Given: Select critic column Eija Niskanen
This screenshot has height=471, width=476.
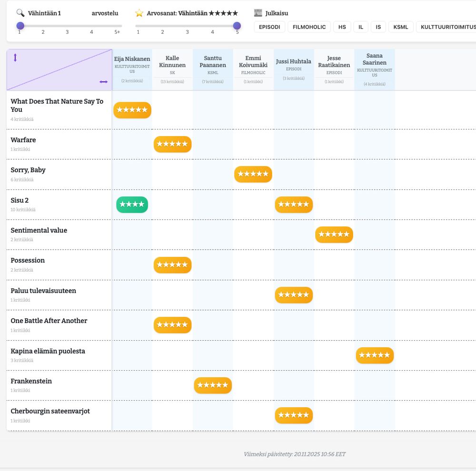Looking at the screenshot, I should click(132, 69).
